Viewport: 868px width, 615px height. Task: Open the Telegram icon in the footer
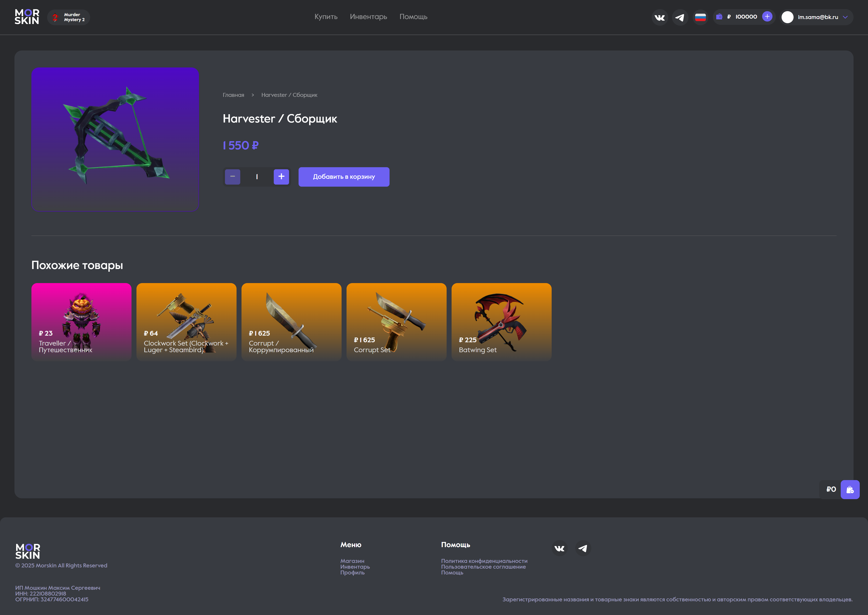click(583, 548)
